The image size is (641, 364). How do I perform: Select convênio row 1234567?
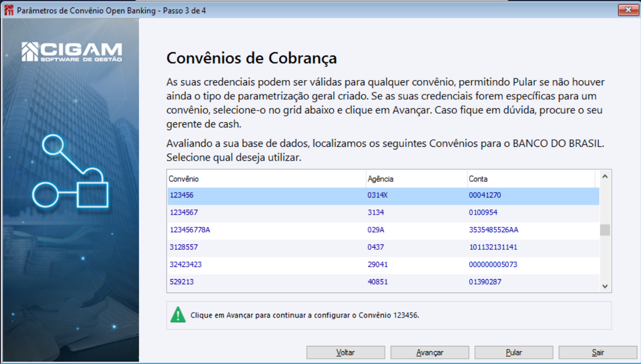pos(184,213)
